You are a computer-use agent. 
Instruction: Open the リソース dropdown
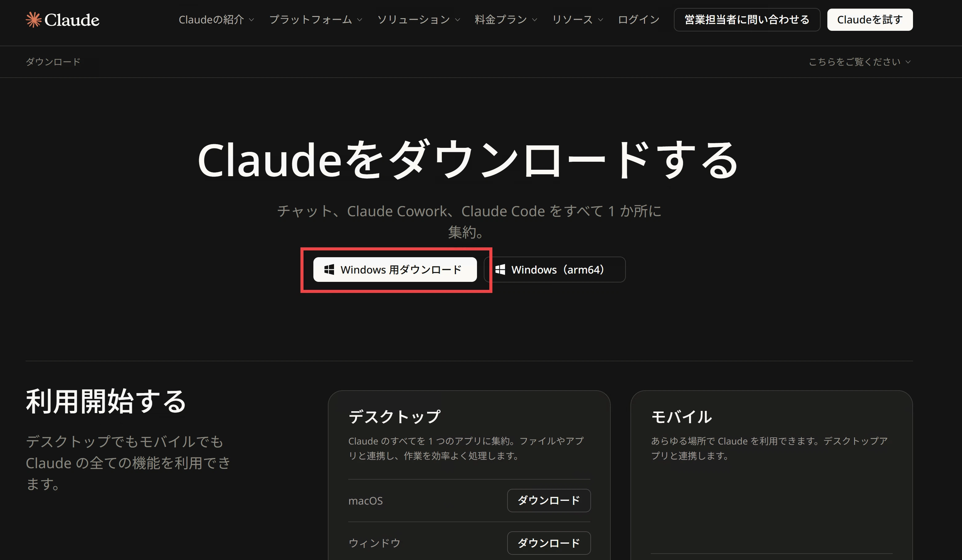577,19
